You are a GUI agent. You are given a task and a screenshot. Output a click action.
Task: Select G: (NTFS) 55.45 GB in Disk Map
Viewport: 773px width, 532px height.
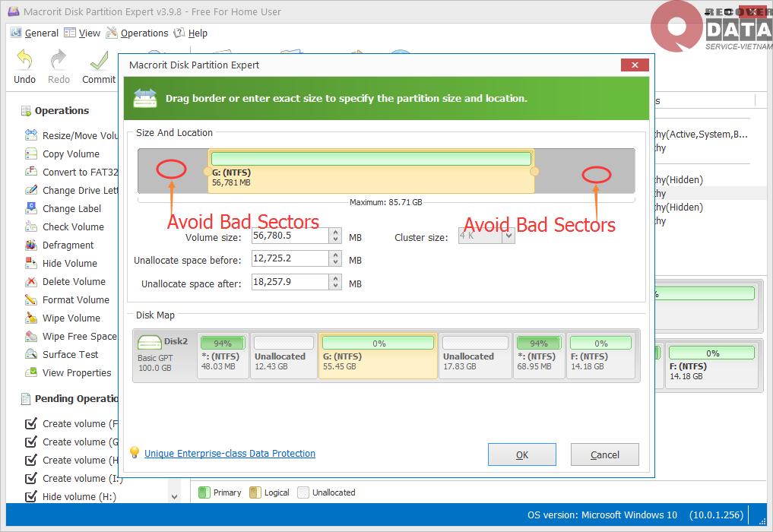(378, 356)
